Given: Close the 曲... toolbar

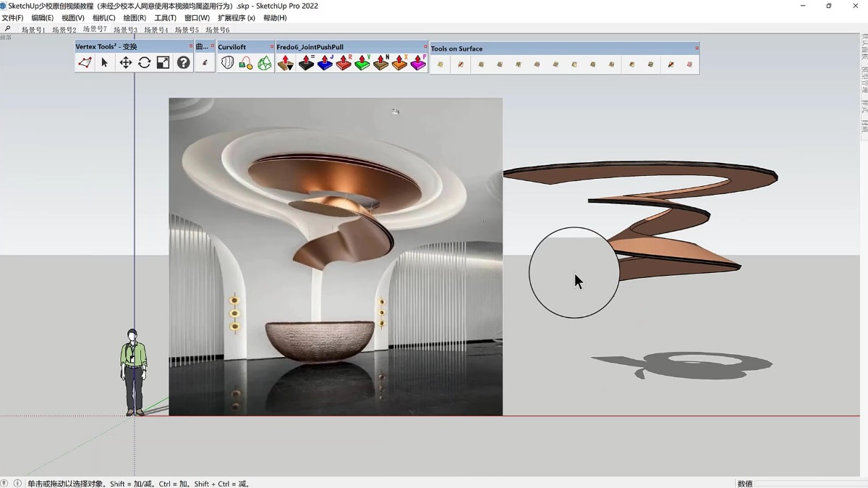Looking at the screenshot, I should (x=213, y=46).
